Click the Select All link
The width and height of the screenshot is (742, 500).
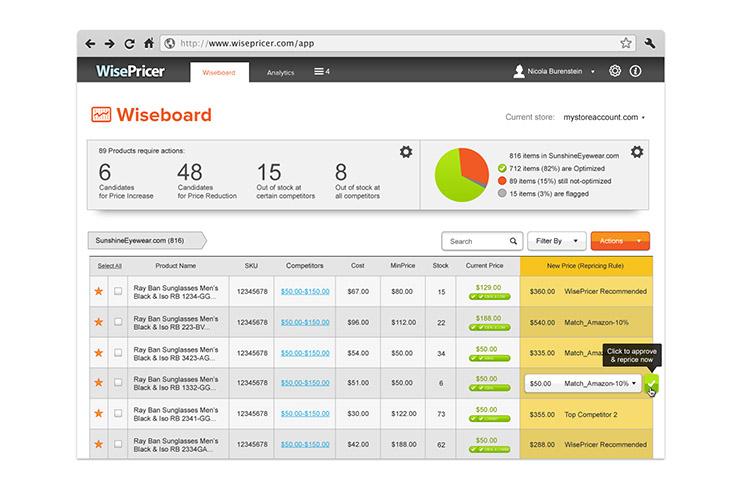click(109, 266)
